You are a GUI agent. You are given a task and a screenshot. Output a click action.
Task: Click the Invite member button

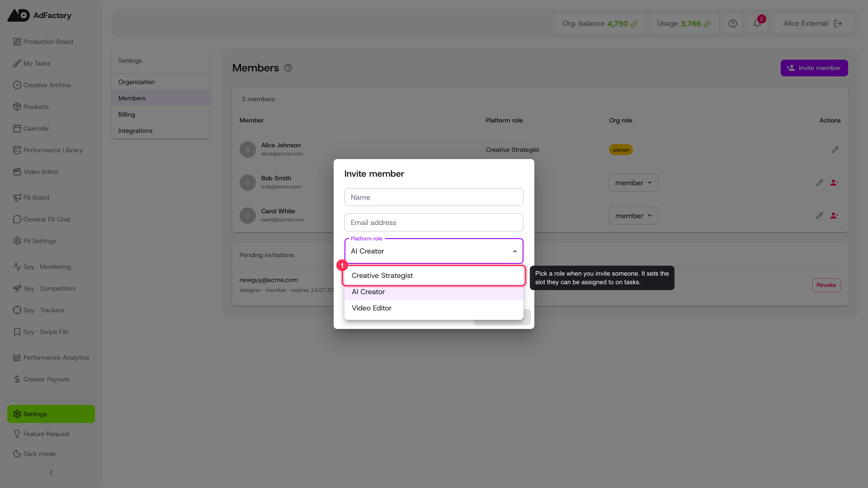pyautogui.click(x=814, y=68)
